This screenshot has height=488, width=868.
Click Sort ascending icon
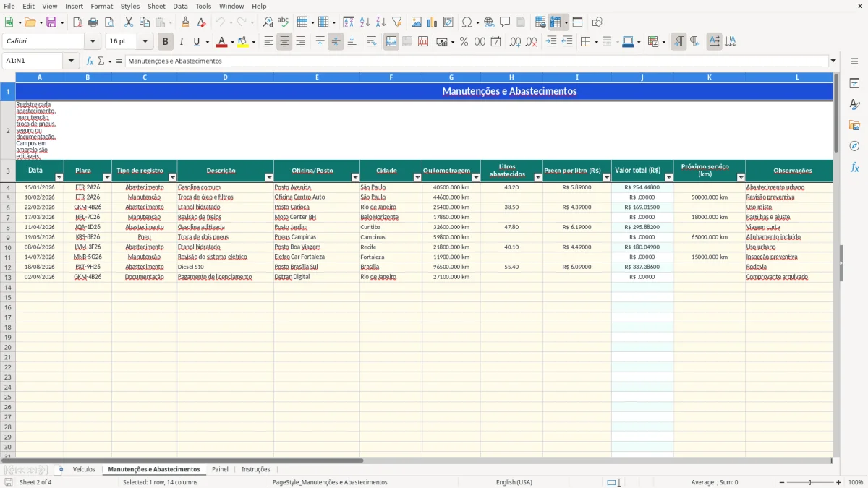[365, 22]
